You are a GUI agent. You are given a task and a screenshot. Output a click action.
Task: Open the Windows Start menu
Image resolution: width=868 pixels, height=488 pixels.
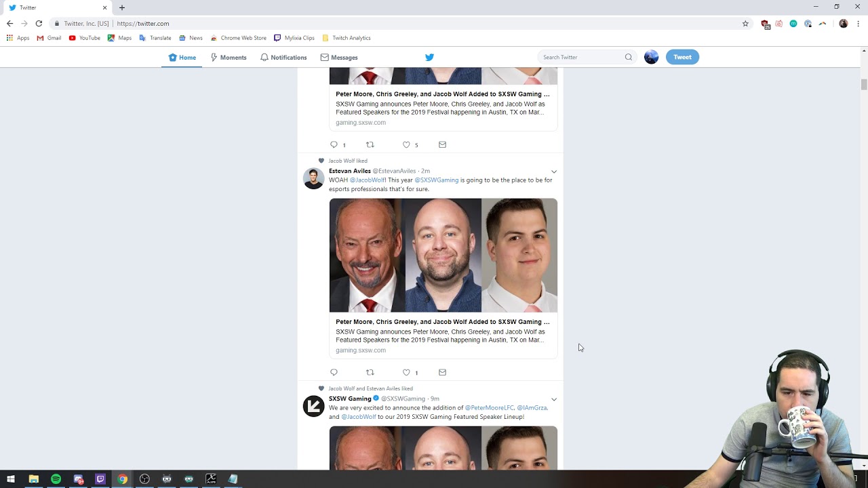pos(11,479)
